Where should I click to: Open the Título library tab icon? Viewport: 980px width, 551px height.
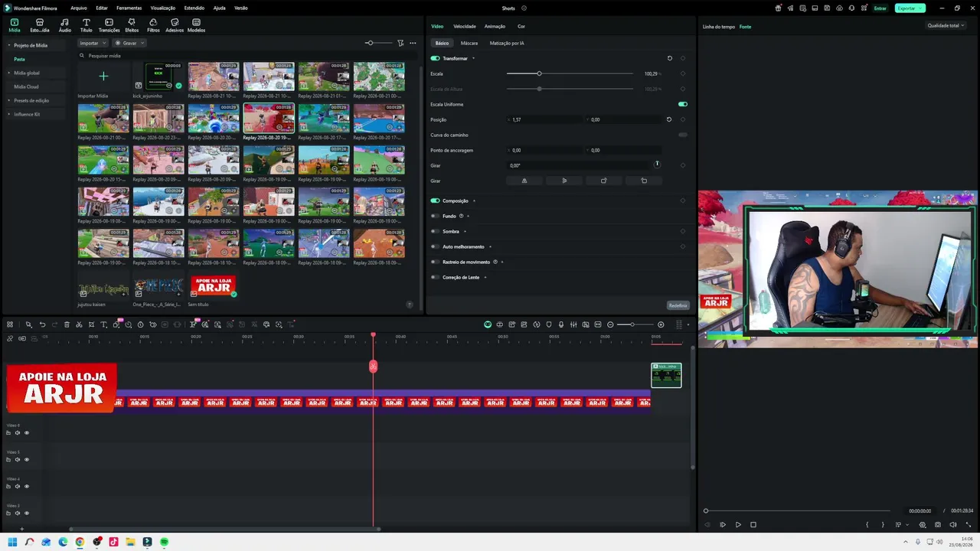pyautogui.click(x=86, y=23)
